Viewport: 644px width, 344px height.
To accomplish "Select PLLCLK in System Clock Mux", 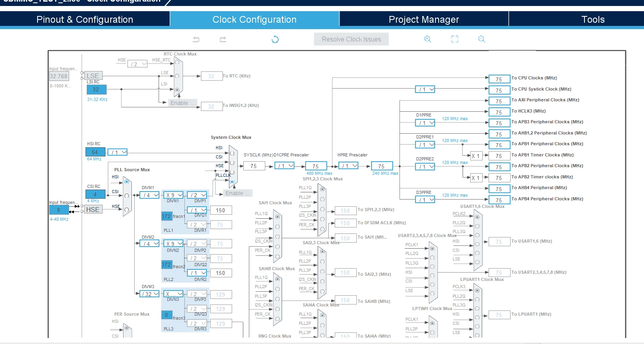I will tap(232, 182).
